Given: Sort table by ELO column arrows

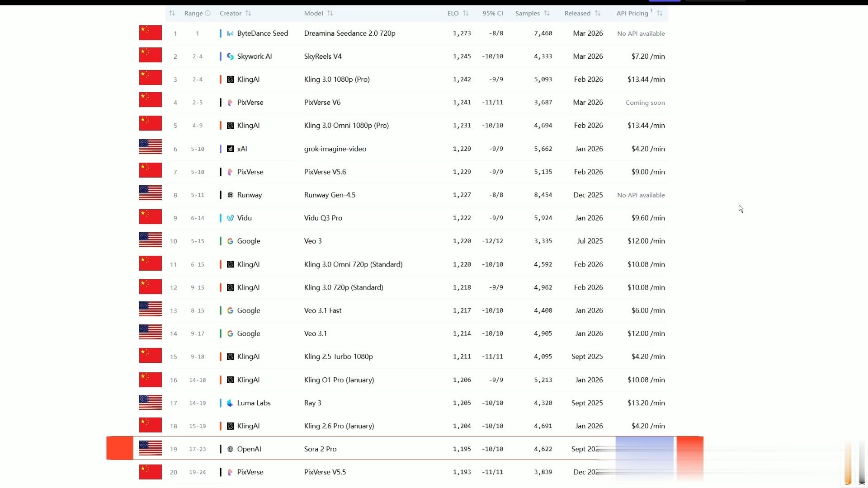Looking at the screenshot, I should 466,13.
